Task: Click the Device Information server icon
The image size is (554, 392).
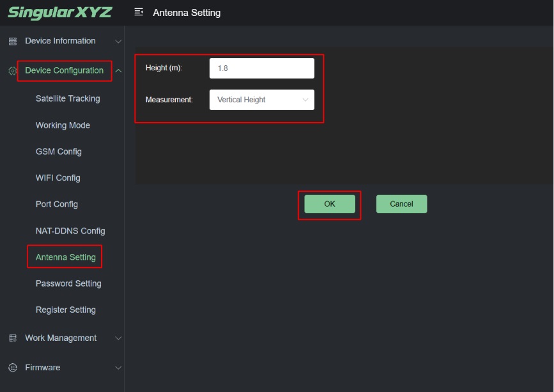Action: coord(12,41)
